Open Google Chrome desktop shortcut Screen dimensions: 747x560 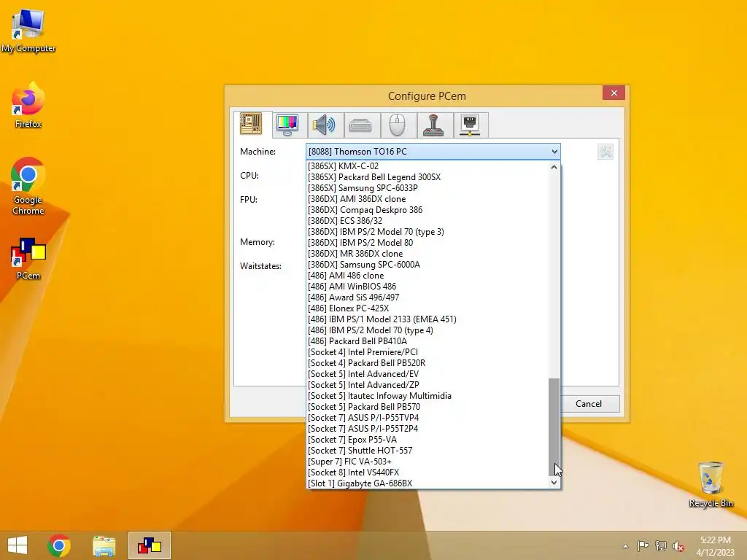pyautogui.click(x=28, y=186)
